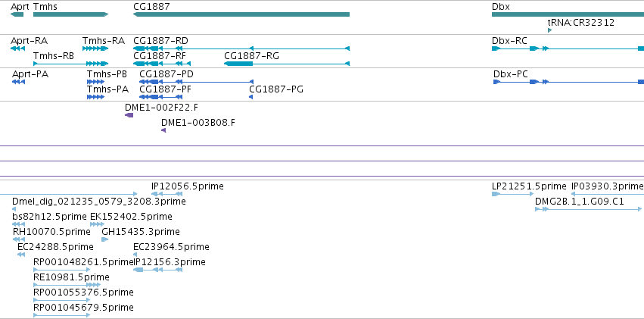
Task: Select the CG1887 gene bar
Action: point(241,14)
